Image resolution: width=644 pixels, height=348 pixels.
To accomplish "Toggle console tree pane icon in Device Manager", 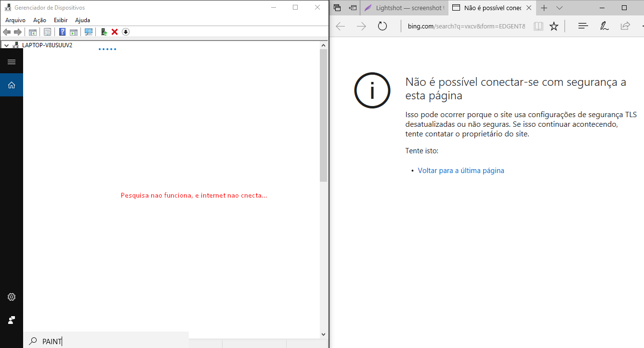I will point(33,32).
